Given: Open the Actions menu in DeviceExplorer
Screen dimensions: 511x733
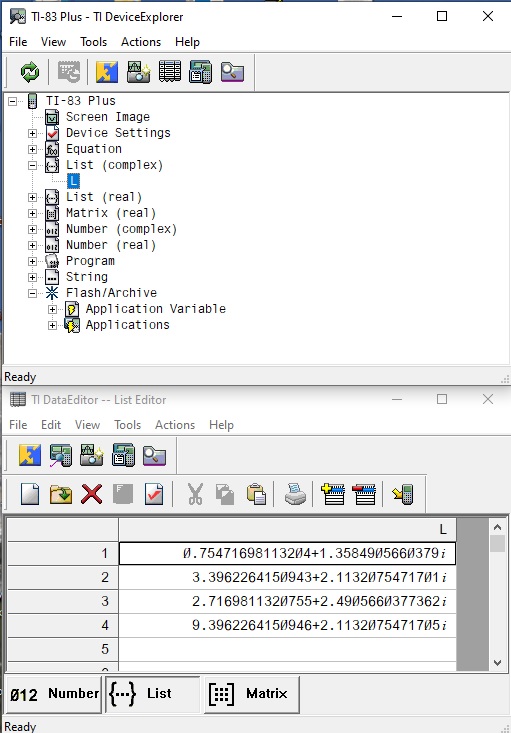Looking at the screenshot, I should (141, 42).
